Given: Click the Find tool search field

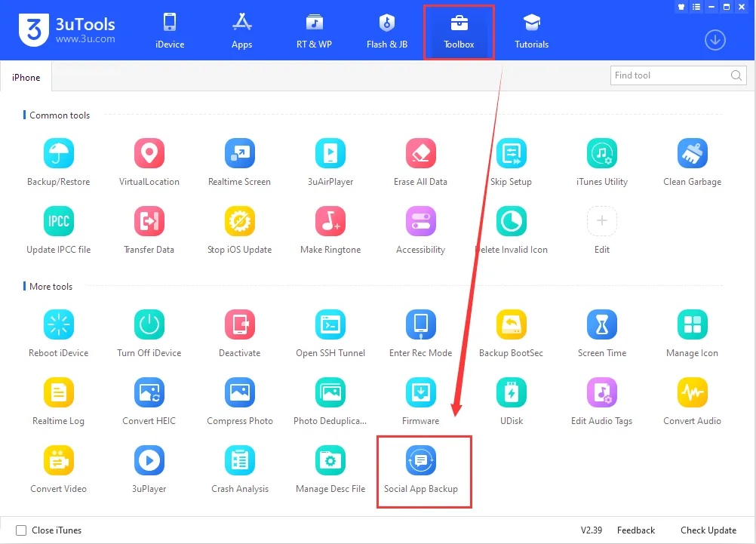Looking at the screenshot, I should coord(678,75).
